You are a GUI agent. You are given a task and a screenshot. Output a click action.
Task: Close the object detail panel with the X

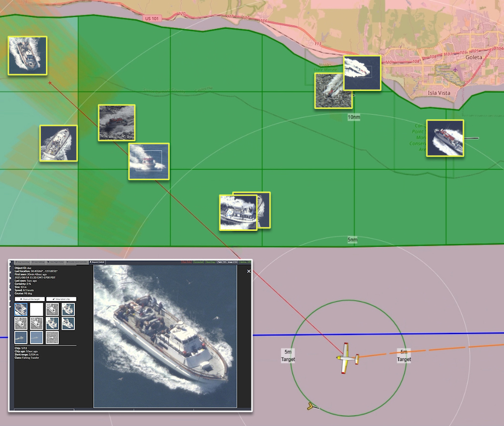(248, 271)
